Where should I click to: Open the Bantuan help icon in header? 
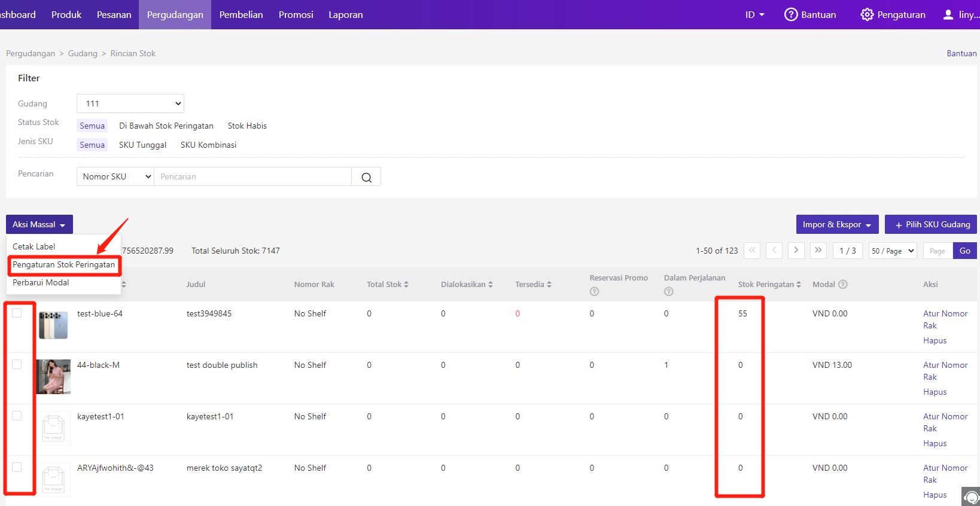click(791, 14)
